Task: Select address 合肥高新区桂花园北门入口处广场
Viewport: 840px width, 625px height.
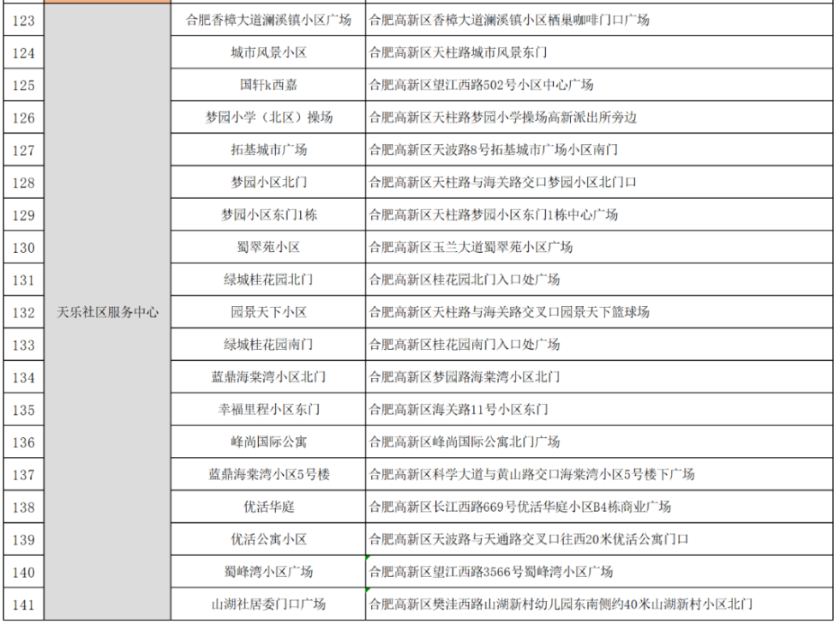Action: 599,279
